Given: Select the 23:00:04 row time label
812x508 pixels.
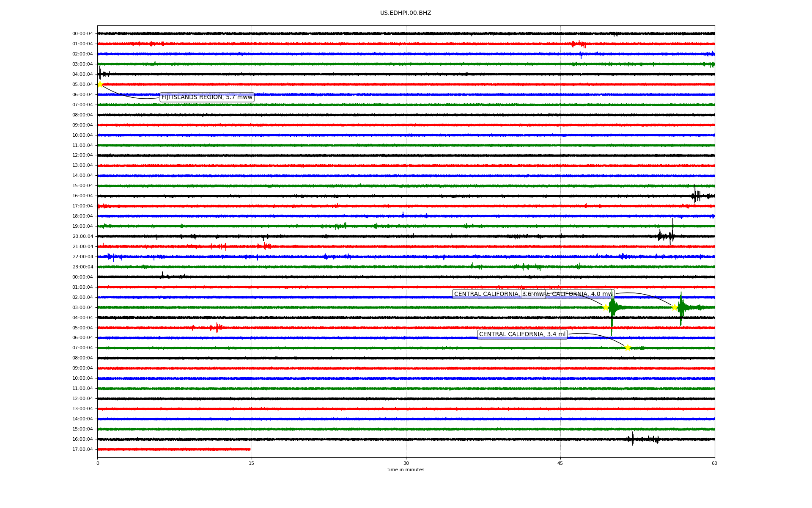Looking at the screenshot, I should coord(82,267).
